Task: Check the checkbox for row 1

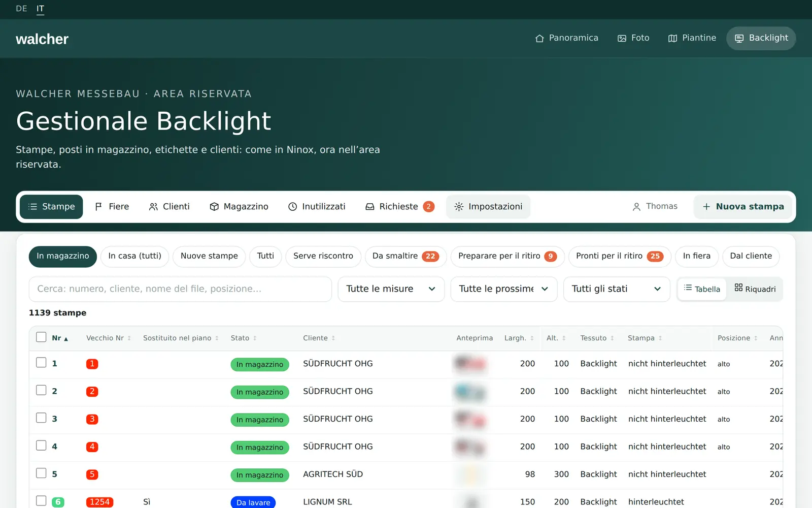Action: [x=41, y=363]
